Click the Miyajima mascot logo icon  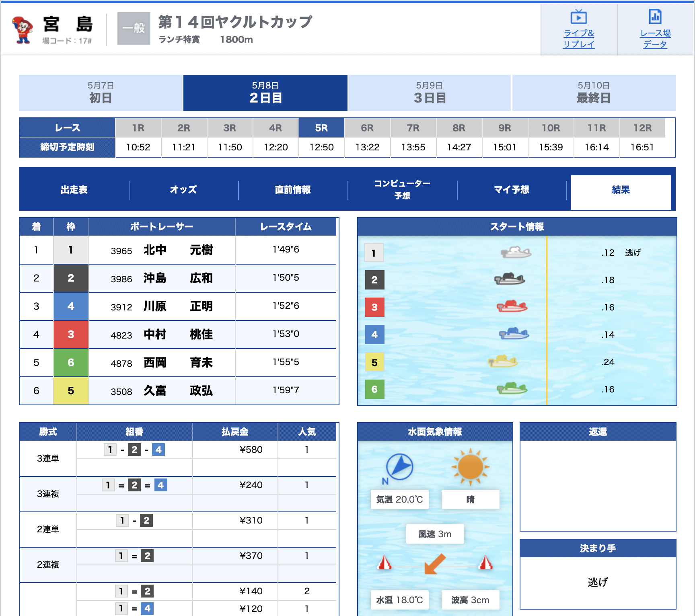point(23,29)
